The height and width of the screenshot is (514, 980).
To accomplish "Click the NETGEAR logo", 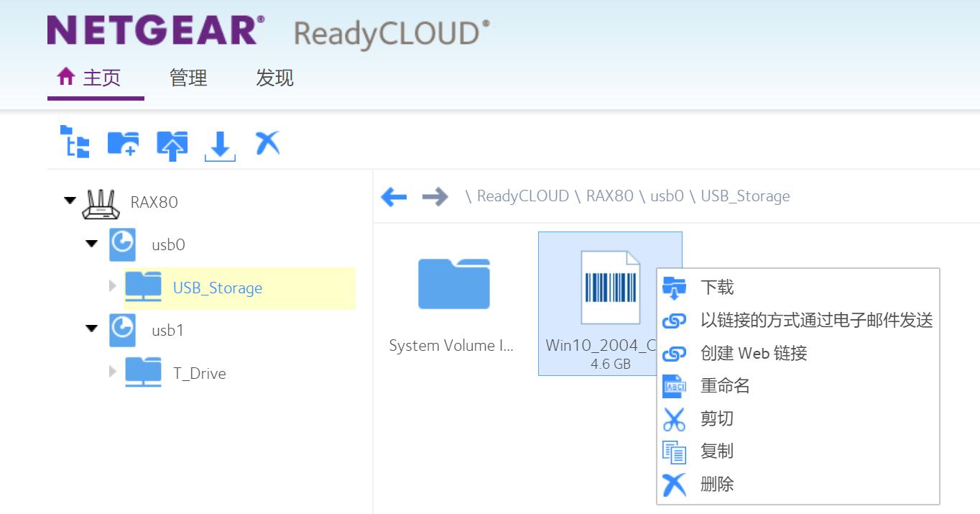I will 156,30.
